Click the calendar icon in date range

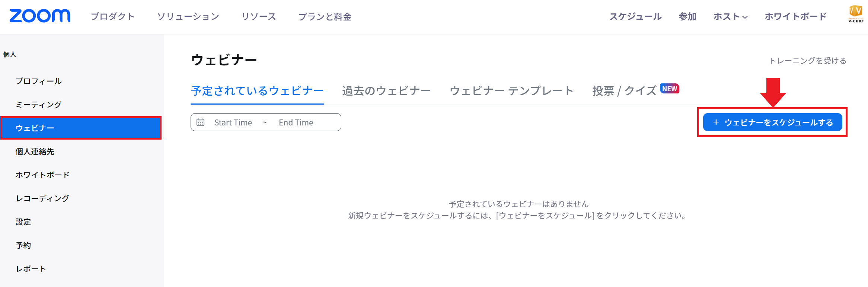[x=200, y=122]
